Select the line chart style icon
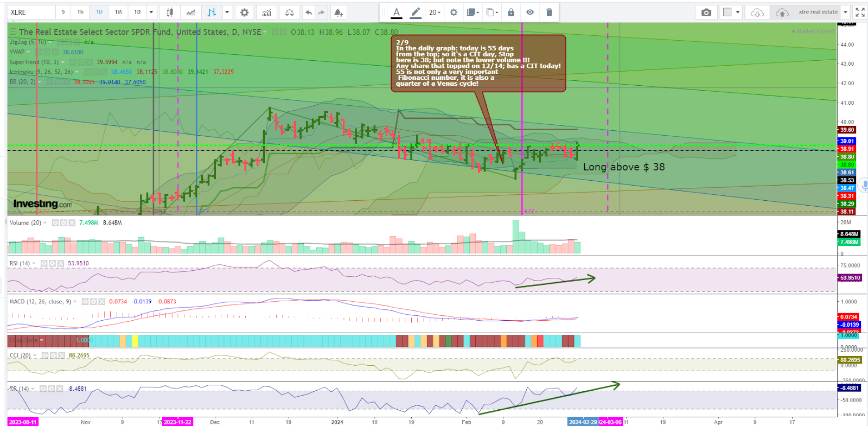The width and height of the screenshot is (868, 426). pyautogui.click(x=190, y=12)
